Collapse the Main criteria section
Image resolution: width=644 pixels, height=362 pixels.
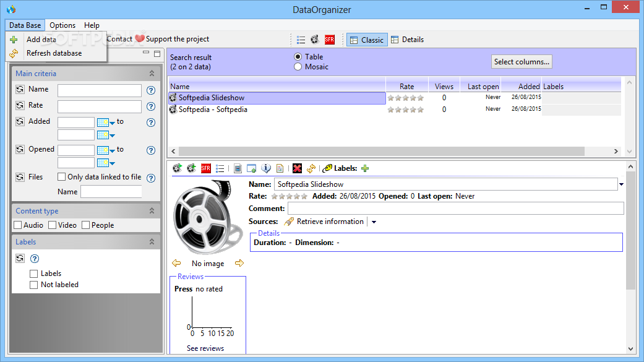tap(152, 74)
